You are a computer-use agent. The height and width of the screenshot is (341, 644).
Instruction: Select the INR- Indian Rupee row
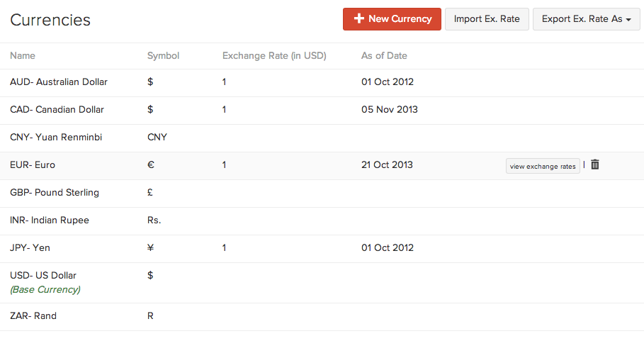50,220
